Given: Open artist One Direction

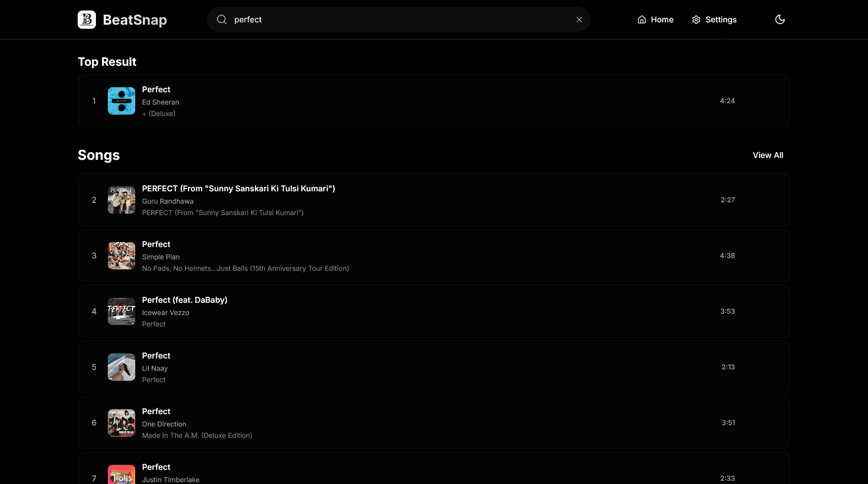Looking at the screenshot, I should click(x=164, y=424).
